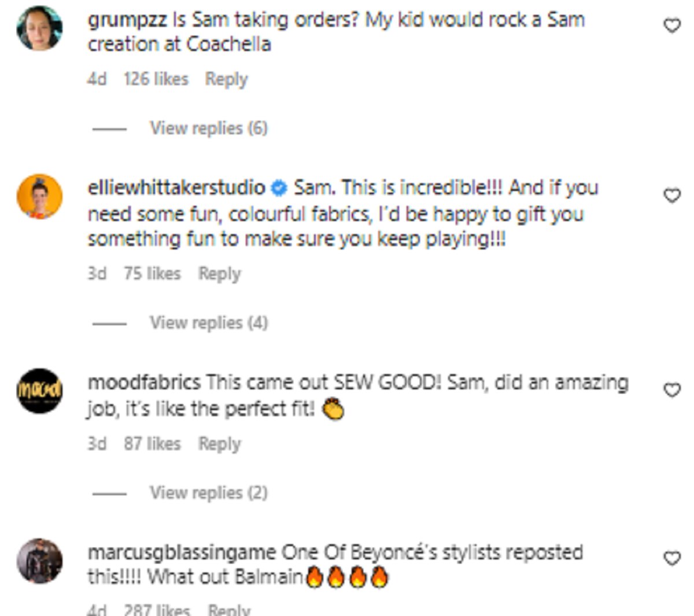694x616 pixels.
Task: Open marcusgblassingame's profile photo
Action: pos(39,560)
